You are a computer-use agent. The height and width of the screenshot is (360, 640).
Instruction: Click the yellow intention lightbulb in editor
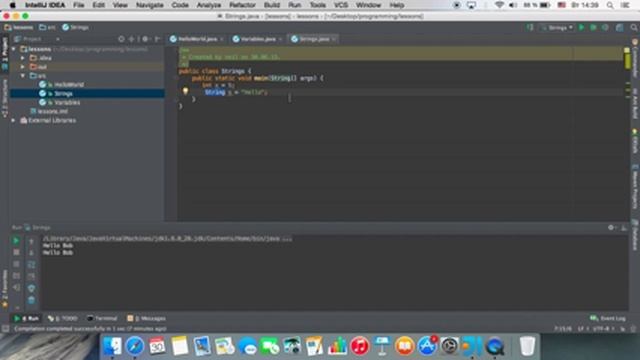[185, 91]
